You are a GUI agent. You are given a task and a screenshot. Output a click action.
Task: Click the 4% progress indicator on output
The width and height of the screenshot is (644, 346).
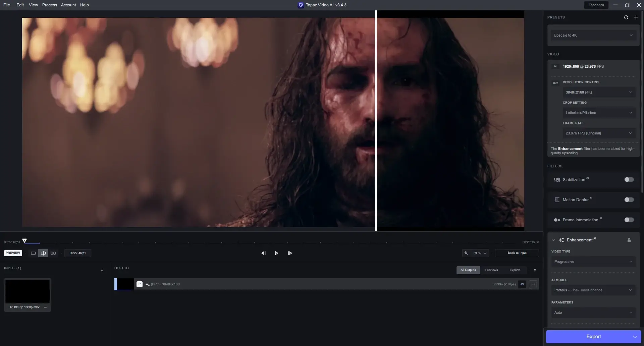522,284
